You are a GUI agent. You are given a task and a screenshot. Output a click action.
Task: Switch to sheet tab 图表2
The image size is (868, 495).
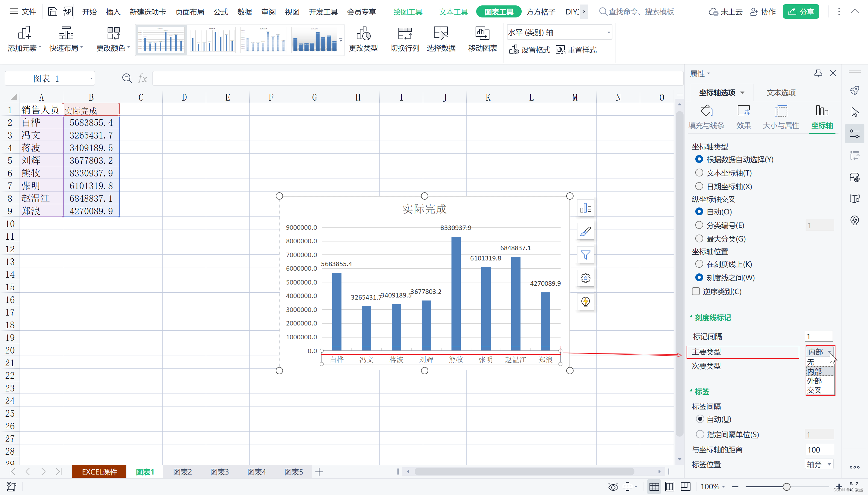point(182,472)
